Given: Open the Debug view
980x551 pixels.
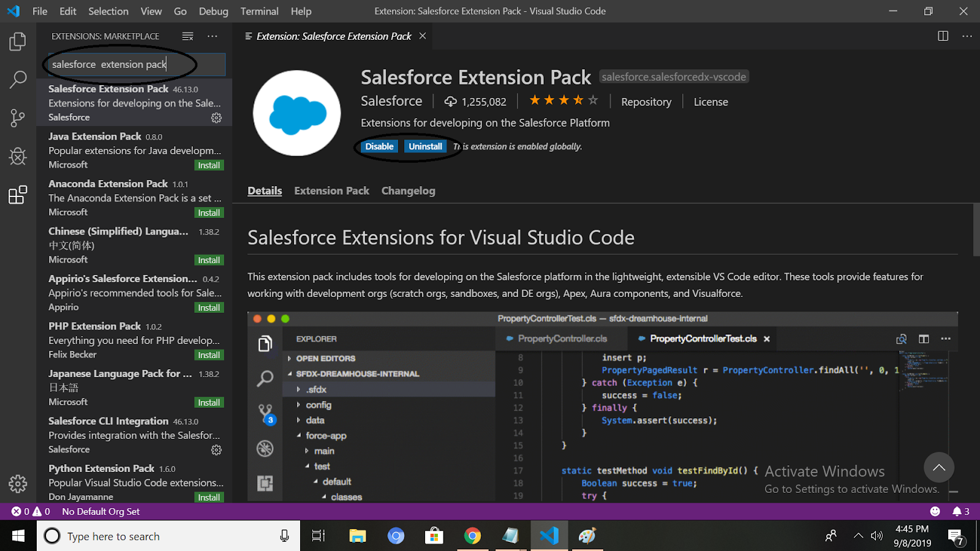Looking at the screenshot, I should click(x=17, y=157).
